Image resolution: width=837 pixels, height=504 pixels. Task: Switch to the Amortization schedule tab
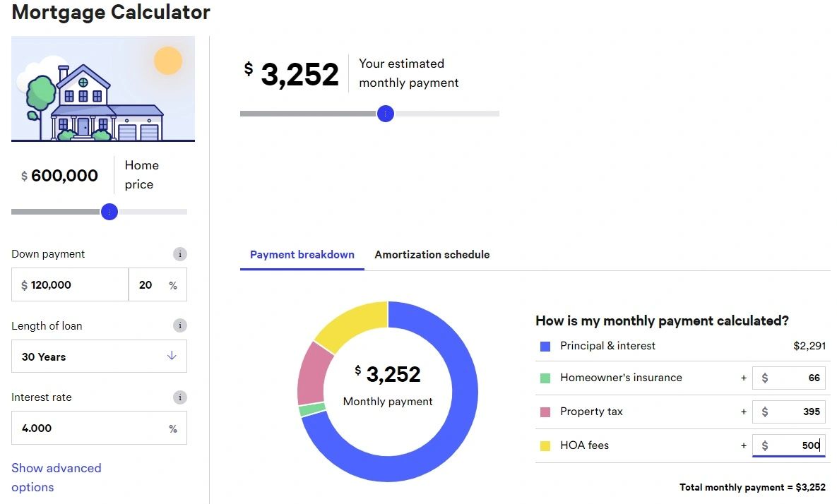(x=432, y=255)
